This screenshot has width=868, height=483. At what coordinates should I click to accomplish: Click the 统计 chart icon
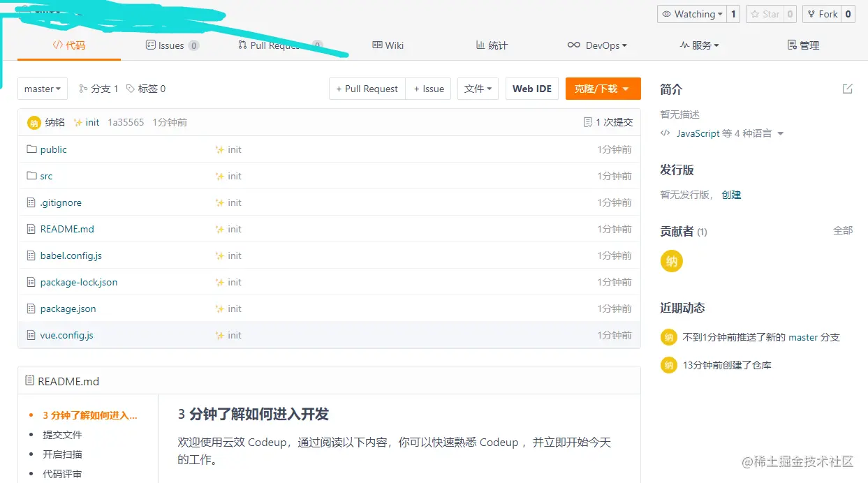click(480, 45)
